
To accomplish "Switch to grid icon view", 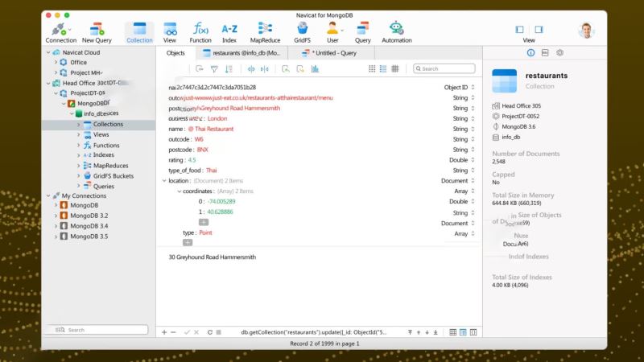I will [x=372, y=69].
